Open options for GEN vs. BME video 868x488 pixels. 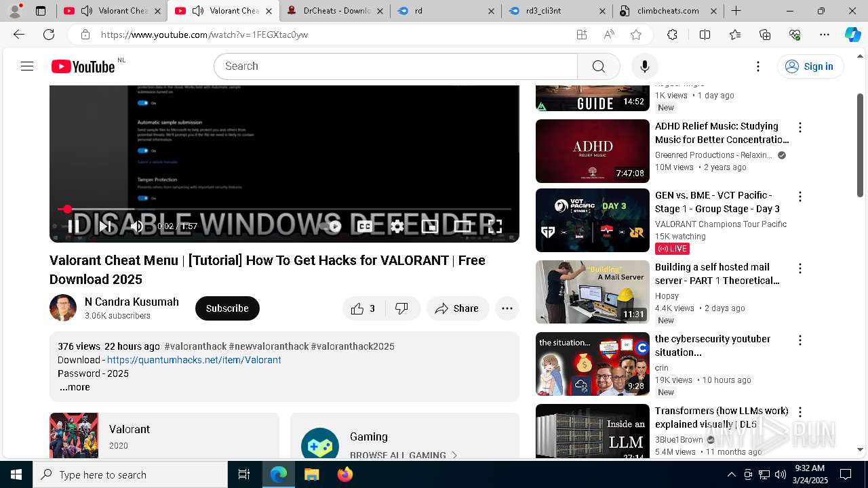[x=800, y=197]
